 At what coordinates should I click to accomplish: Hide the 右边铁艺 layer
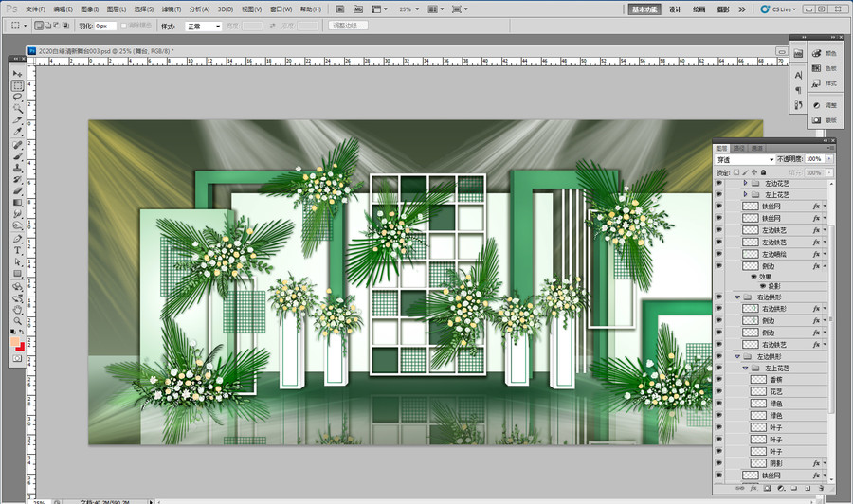719,344
